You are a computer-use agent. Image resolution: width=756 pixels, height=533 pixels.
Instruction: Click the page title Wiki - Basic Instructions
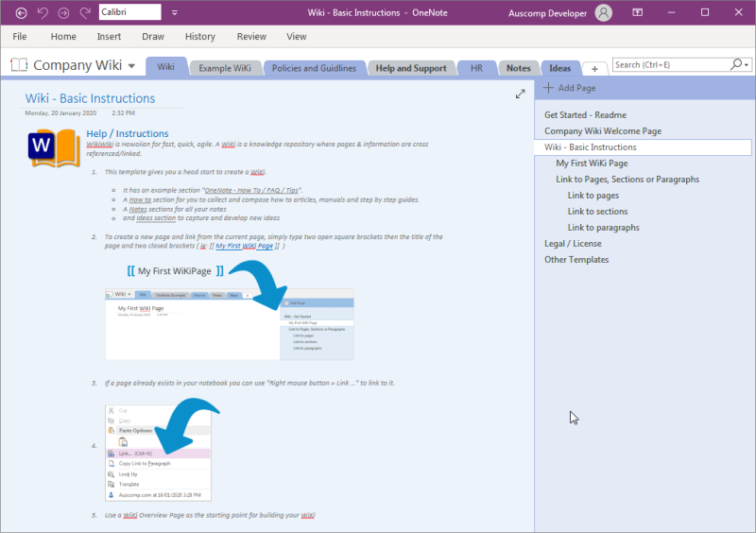pyautogui.click(x=90, y=98)
